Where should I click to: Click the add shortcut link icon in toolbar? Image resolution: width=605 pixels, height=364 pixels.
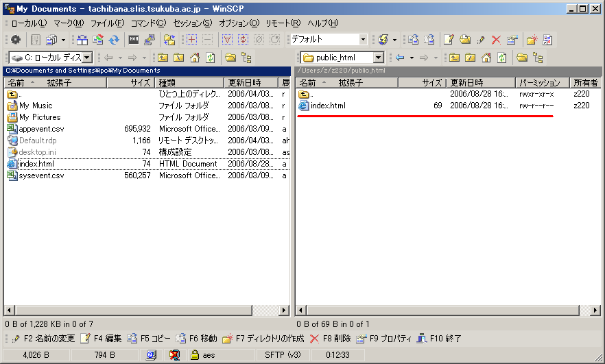[547, 39]
